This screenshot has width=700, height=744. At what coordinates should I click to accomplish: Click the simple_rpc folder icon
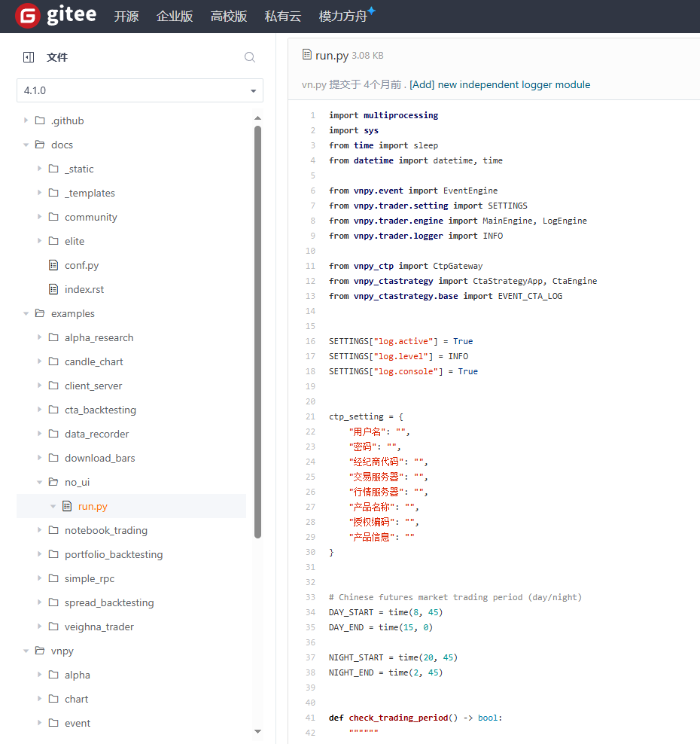coord(53,578)
